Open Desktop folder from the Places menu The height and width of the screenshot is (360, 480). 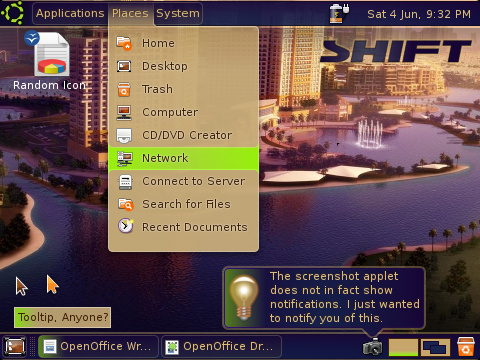(x=183, y=66)
